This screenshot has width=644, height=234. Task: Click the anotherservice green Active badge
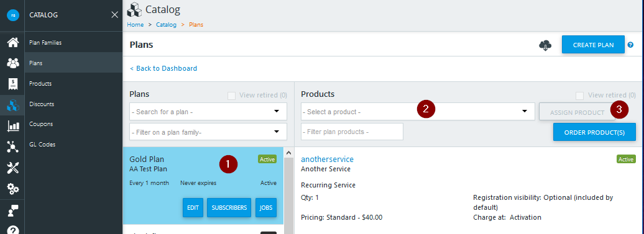tap(627, 159)
